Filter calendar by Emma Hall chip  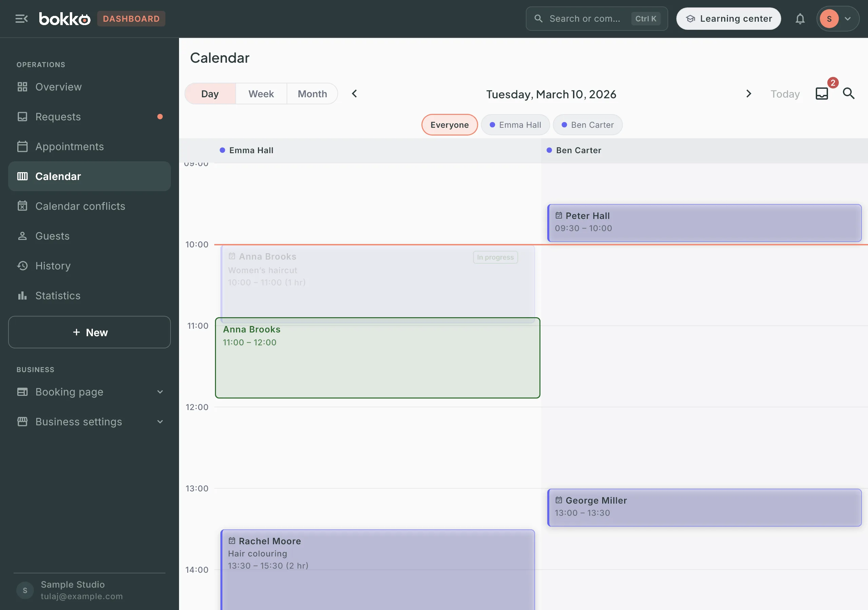click(x=515, y=125)
